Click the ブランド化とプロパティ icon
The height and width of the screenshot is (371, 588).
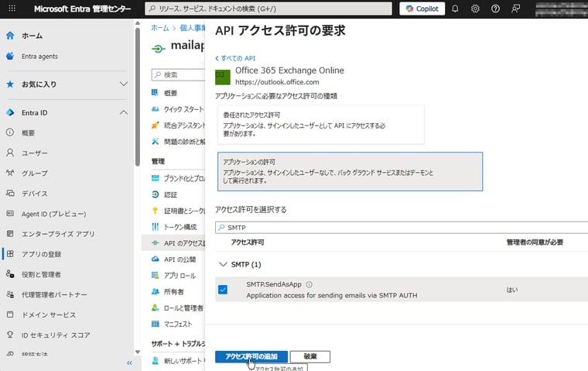point(155,178)
